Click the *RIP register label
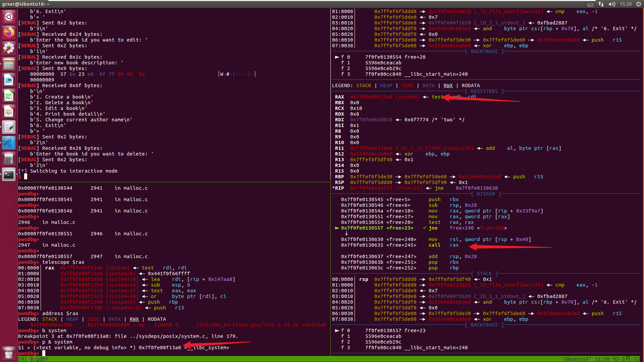 338,188
